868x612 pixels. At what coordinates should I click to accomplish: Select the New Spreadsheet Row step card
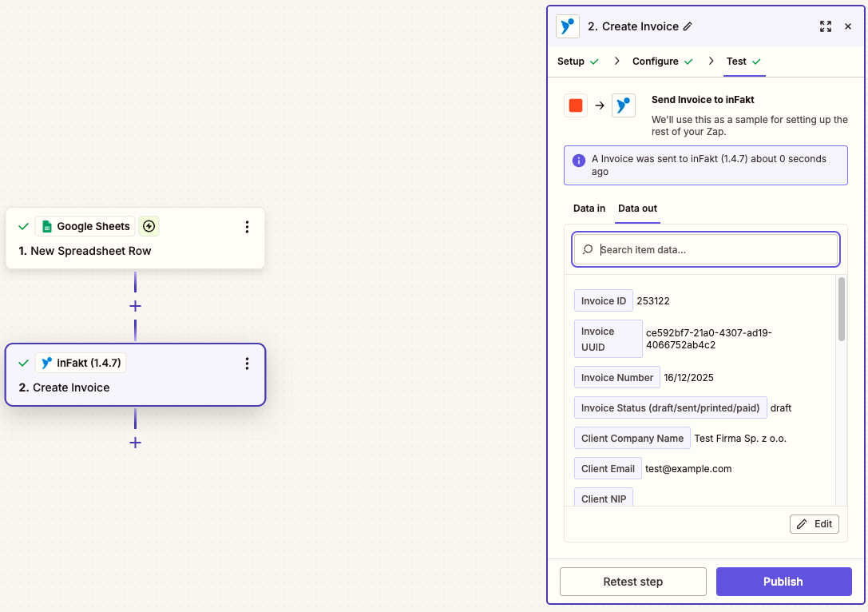135,239
